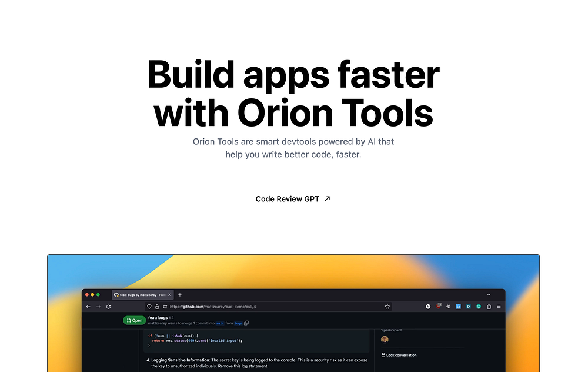Click the padlock site security icon
The height and width of the screenshot is (372, 588).
(x=157, y=307)
